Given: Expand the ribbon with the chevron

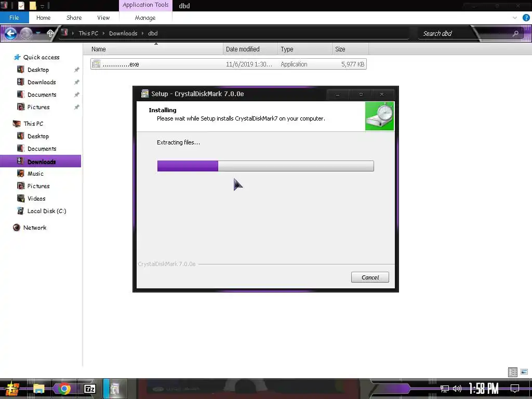Looking at the screenshot, I should (515, 18).
